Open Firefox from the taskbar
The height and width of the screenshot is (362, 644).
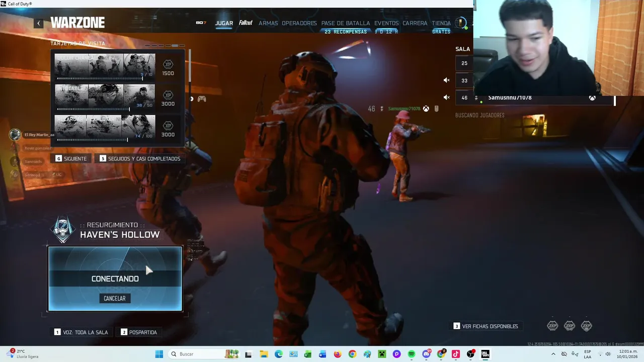[x=337, y=354]
